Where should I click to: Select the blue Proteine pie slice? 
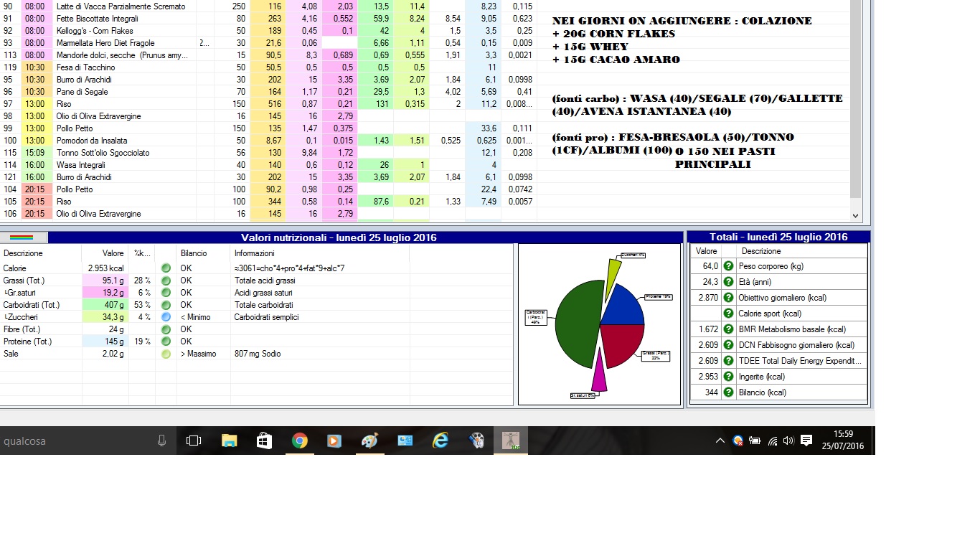click(x=619, y=307)
